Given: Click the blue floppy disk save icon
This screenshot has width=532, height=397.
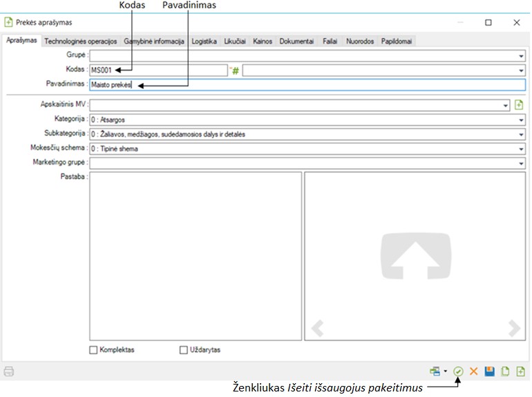Looking at the screenshot, I should [x=489, y=371].
